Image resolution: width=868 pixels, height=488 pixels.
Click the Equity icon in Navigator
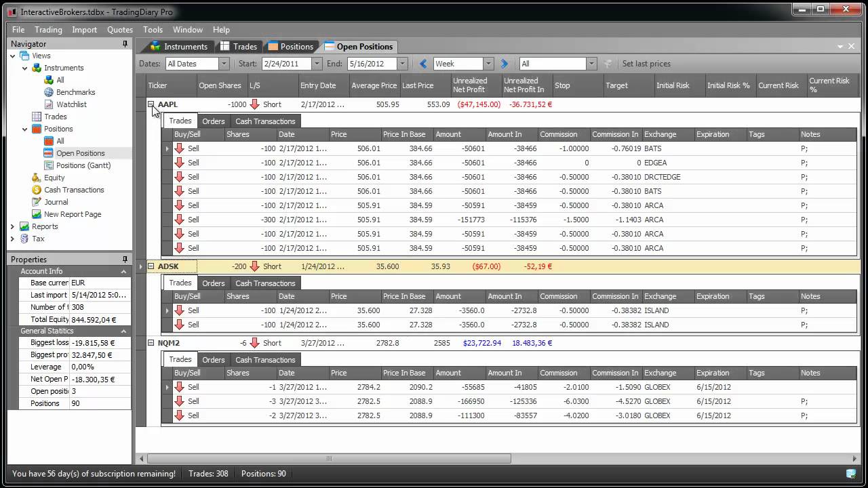(x=37, y=178)
